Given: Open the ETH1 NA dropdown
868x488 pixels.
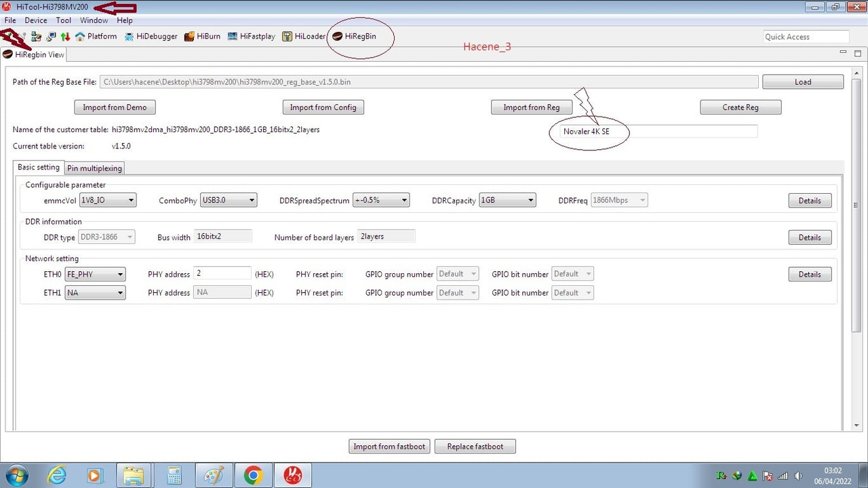Looking at the screenshot, I should [x=95, y=293].
